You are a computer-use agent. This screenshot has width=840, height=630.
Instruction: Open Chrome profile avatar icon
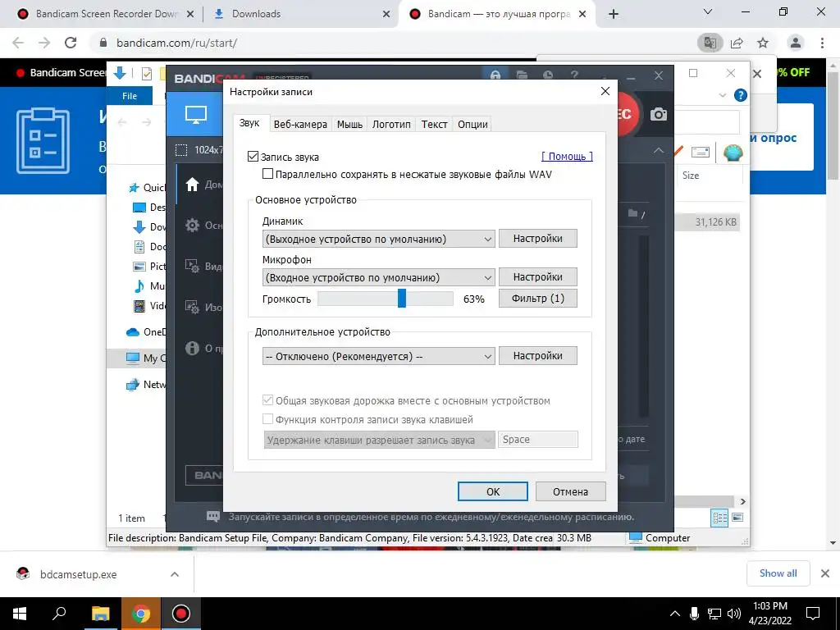coord(796,43)
